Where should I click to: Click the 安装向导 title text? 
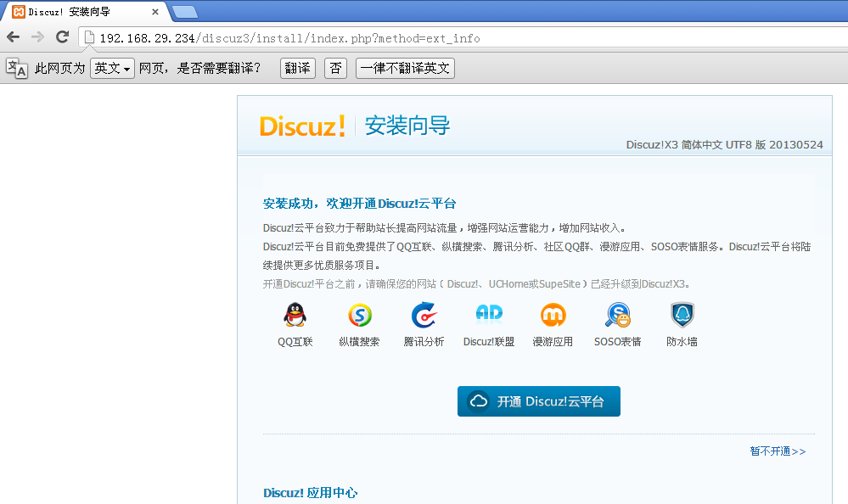click(407, 126)
